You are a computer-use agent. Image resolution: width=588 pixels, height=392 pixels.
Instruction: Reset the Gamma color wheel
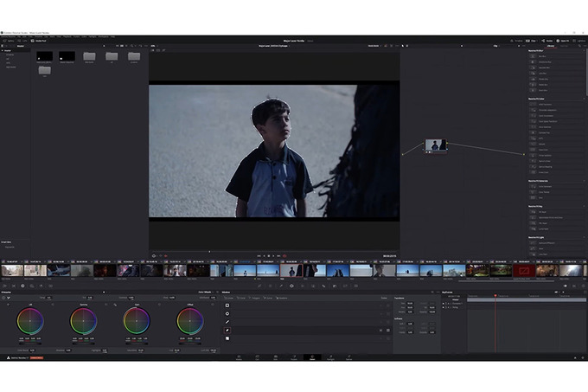tap(106, 305)
